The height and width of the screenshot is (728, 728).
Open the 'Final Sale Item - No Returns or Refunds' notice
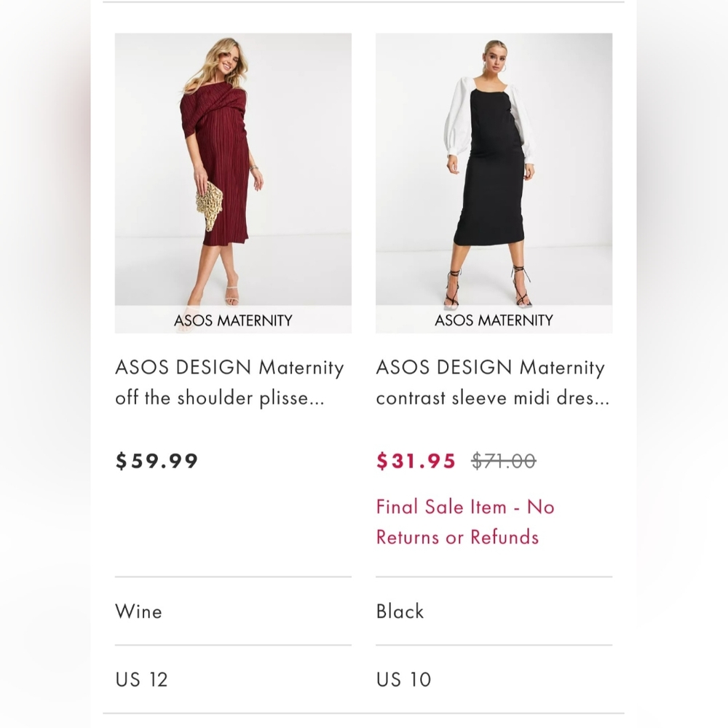click(x=464, y=521)
